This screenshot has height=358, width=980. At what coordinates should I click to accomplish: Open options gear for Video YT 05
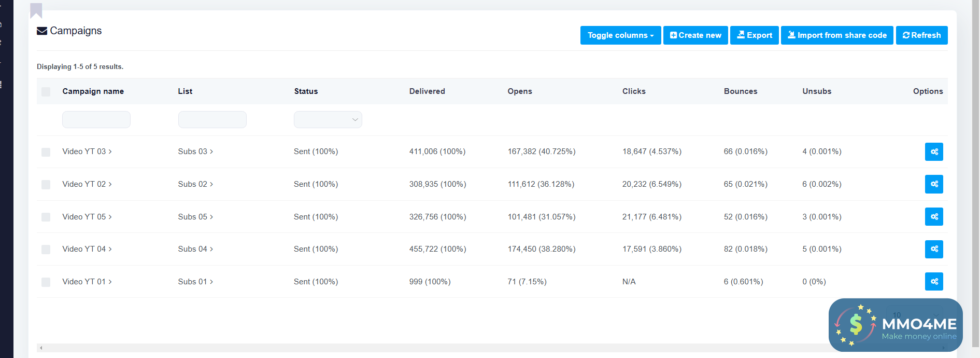pos(934,216)
